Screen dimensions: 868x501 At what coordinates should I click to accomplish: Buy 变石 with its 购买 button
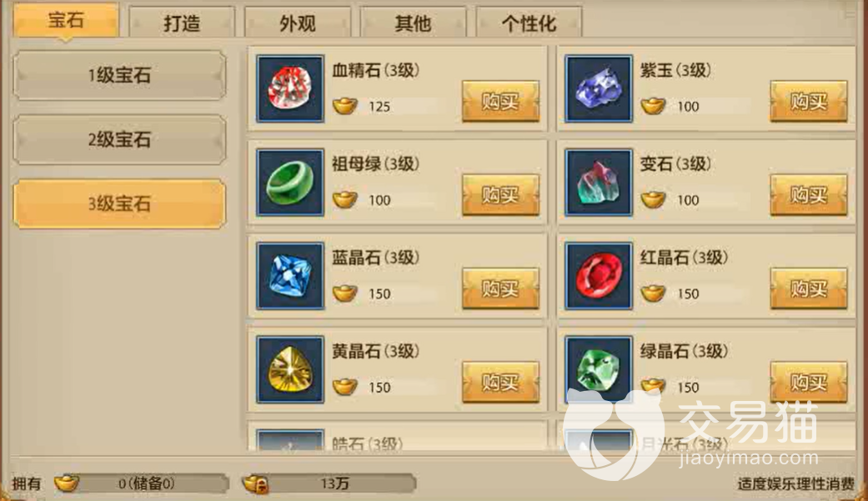809,195
